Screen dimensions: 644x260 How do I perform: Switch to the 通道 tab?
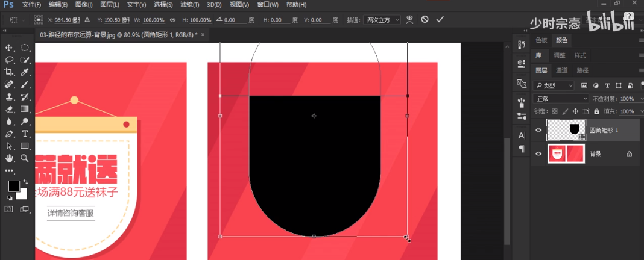pos(561,70)
